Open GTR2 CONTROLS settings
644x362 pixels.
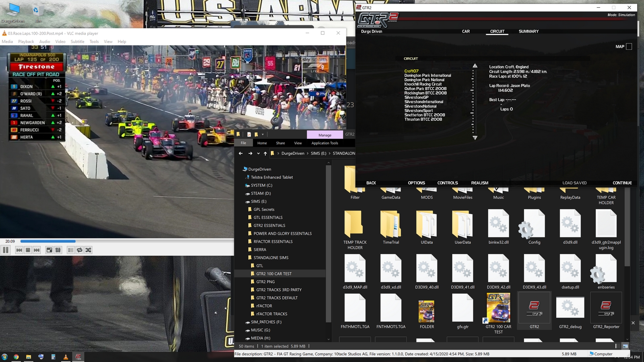448,183
